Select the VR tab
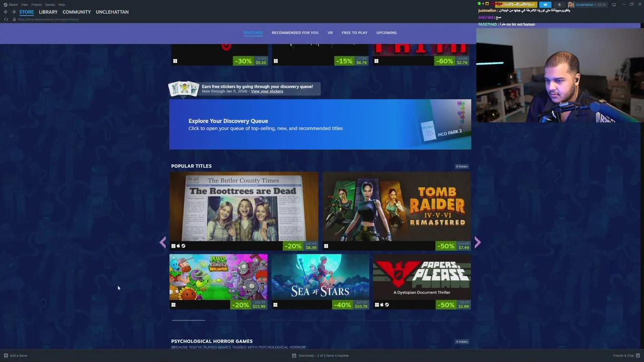This screenshot has height=362, width=644. click(x=330, y=33)
